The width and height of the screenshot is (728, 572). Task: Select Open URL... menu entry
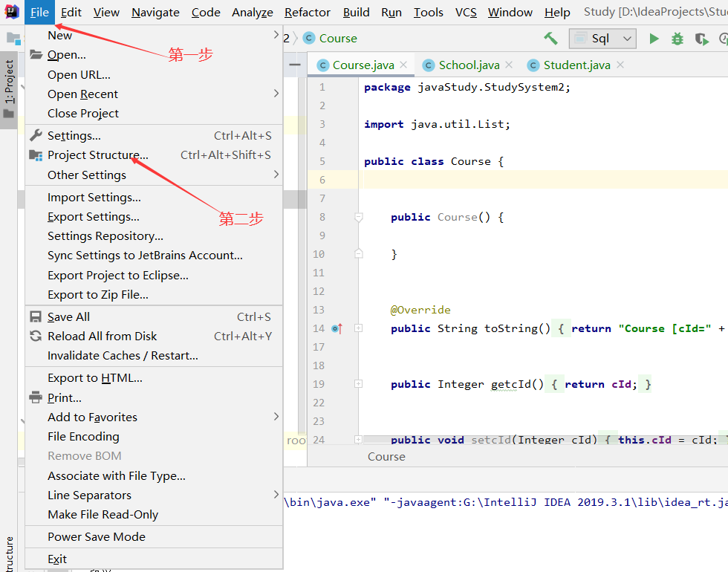[x=153, y=74]
